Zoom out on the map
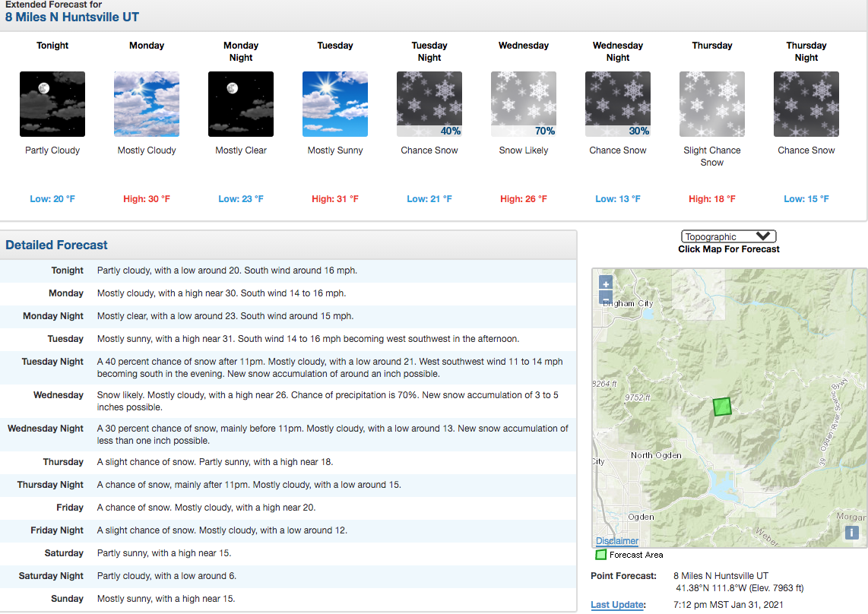868x614 pixels. (x=606, y=298)
